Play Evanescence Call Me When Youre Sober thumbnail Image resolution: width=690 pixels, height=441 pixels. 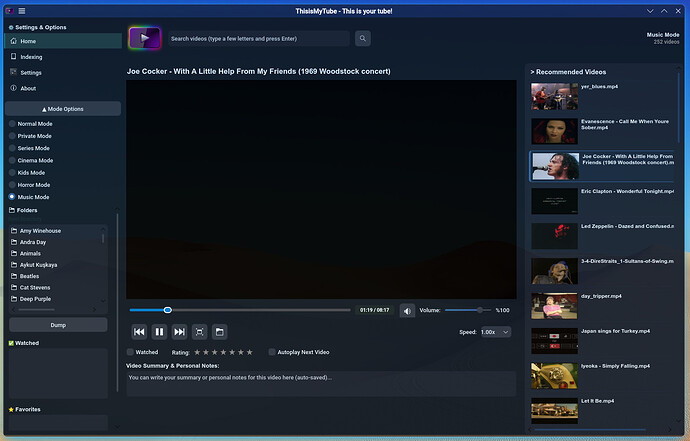554,131
